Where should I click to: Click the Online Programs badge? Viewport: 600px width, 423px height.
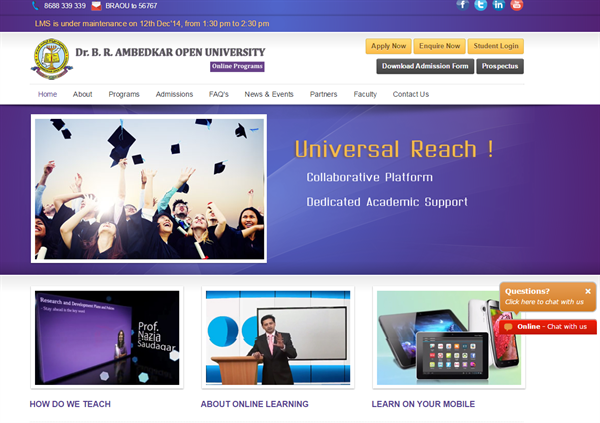(x=237, y=66)
